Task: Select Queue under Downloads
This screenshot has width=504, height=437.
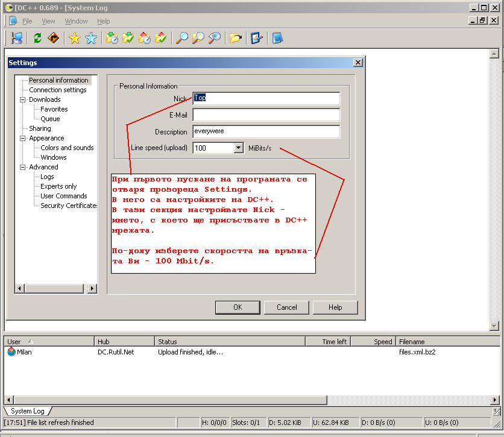Action: coord(50,119)
